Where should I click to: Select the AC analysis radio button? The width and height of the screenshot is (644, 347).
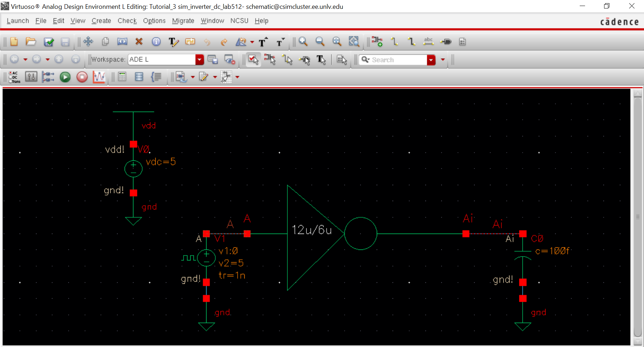coord(11,73)
